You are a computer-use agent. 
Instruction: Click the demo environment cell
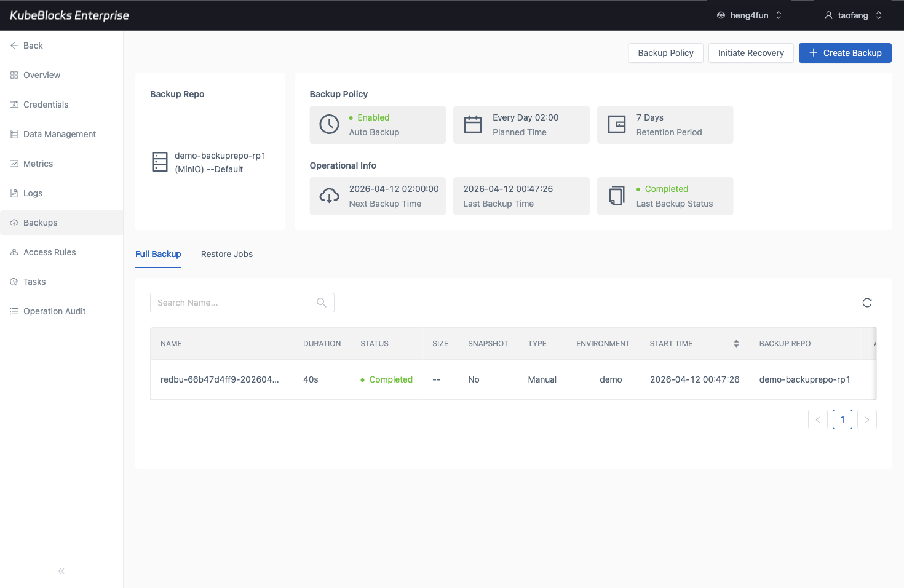[611, 379]
